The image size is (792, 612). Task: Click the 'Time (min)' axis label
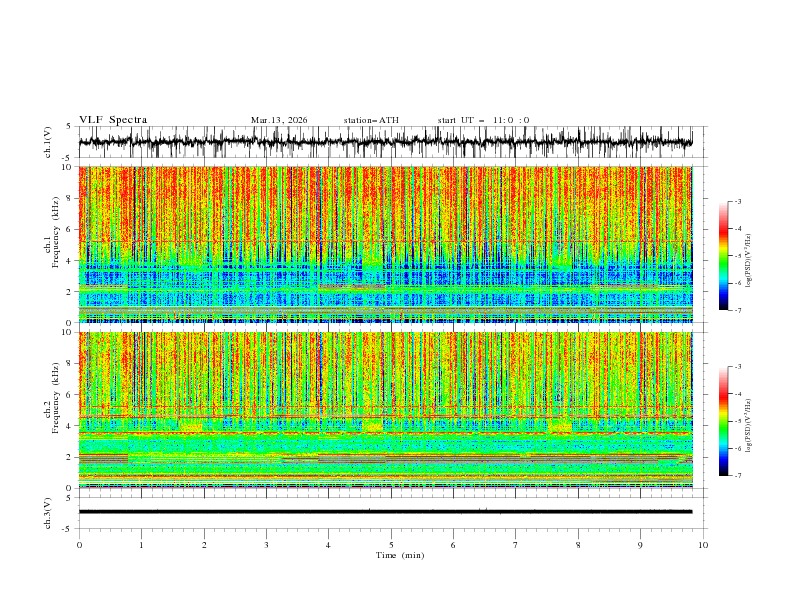400,555
